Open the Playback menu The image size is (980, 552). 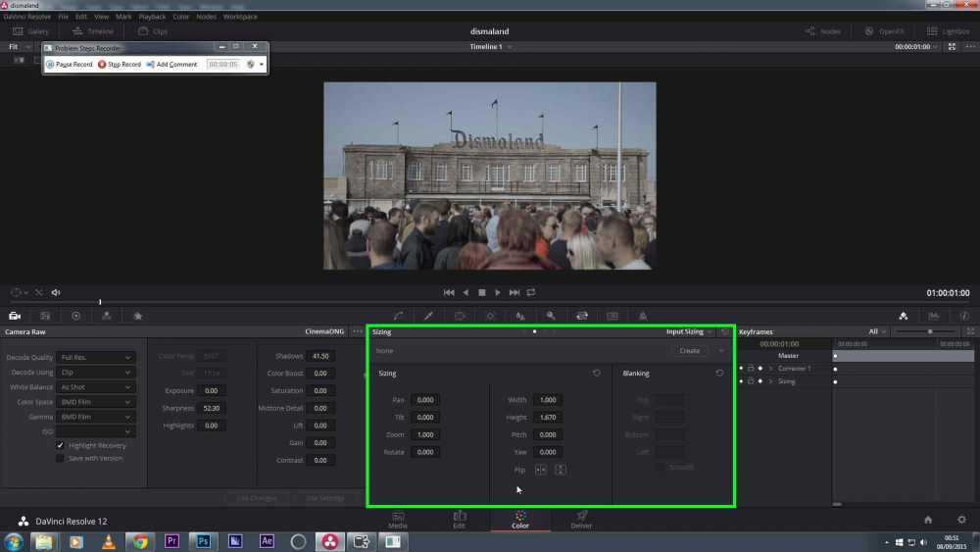coord(152,17)
